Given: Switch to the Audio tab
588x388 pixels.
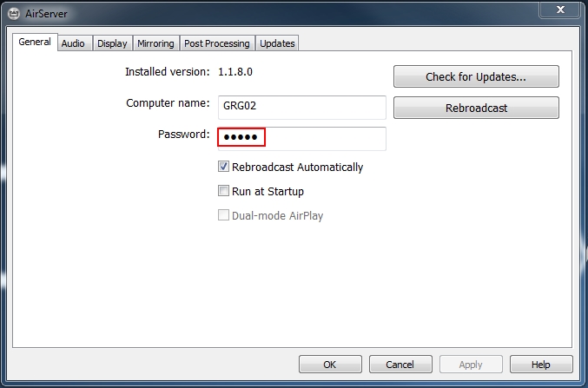Looking at the screenshot, I should tap(73, 43).
